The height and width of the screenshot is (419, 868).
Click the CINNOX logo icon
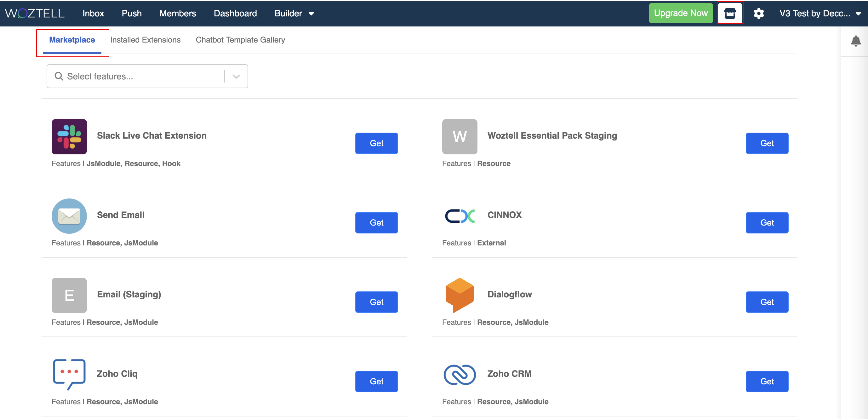(459, 216)
